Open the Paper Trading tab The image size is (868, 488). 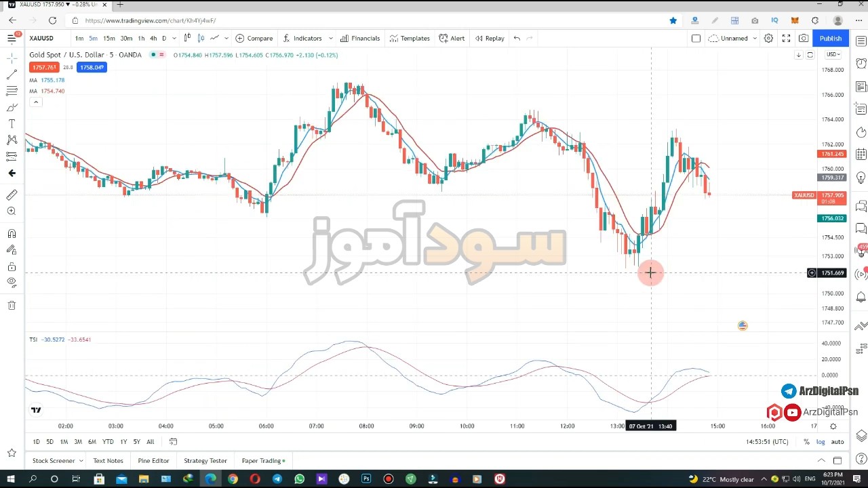(x=263, y=461)
